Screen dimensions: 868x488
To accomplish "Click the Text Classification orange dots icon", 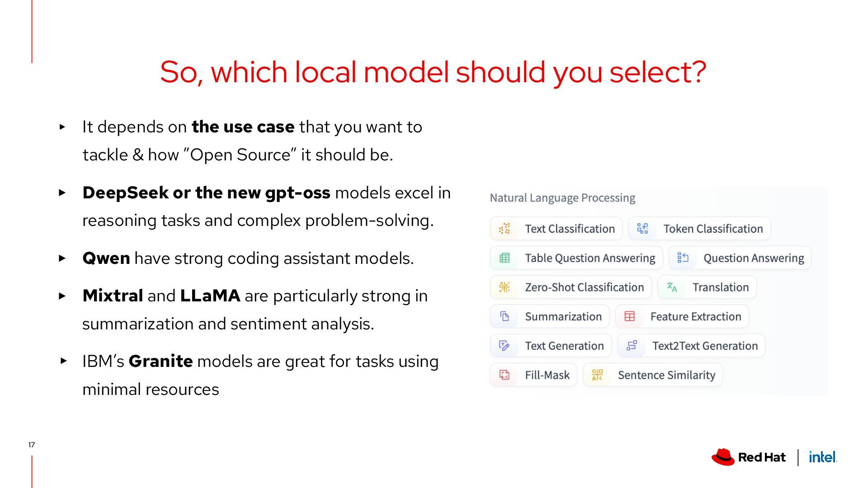I will point(505,229).
